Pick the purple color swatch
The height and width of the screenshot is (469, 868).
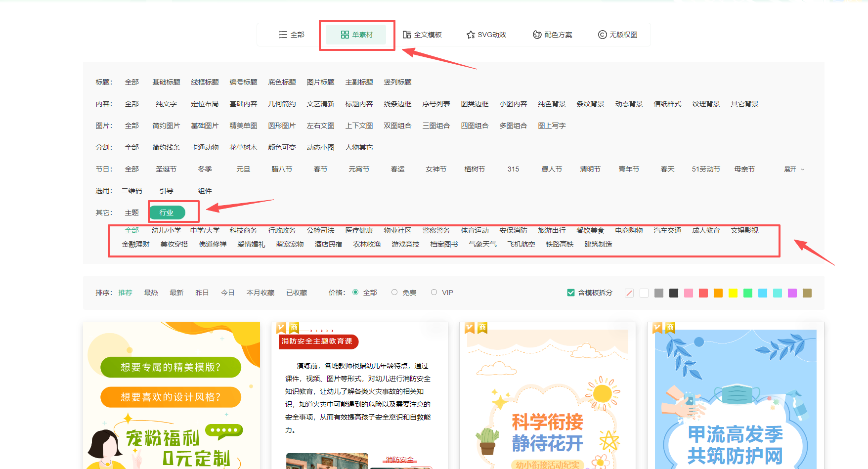[x=792, y=293]
